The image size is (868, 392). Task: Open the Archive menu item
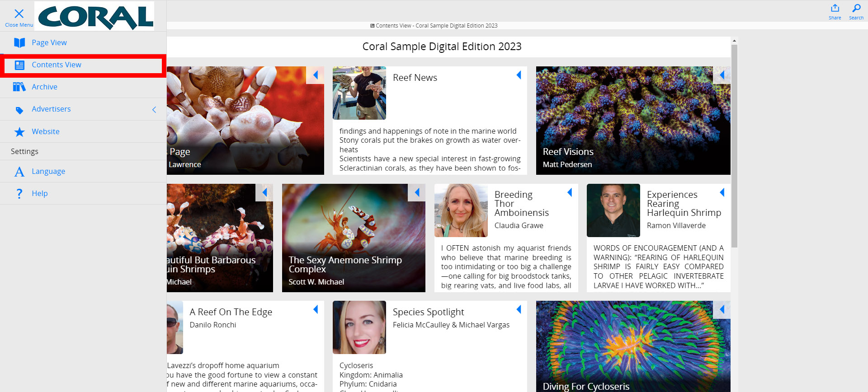(44, 87)
